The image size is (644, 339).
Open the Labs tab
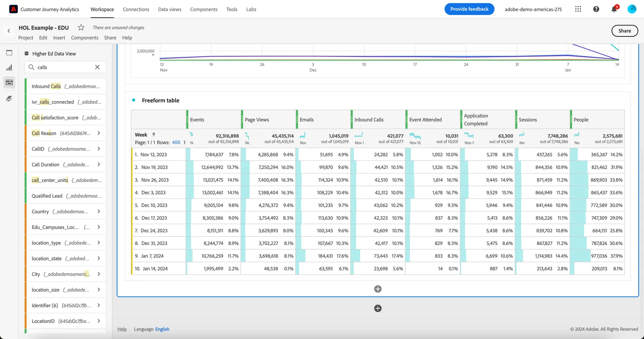click(x=251, y=9)
